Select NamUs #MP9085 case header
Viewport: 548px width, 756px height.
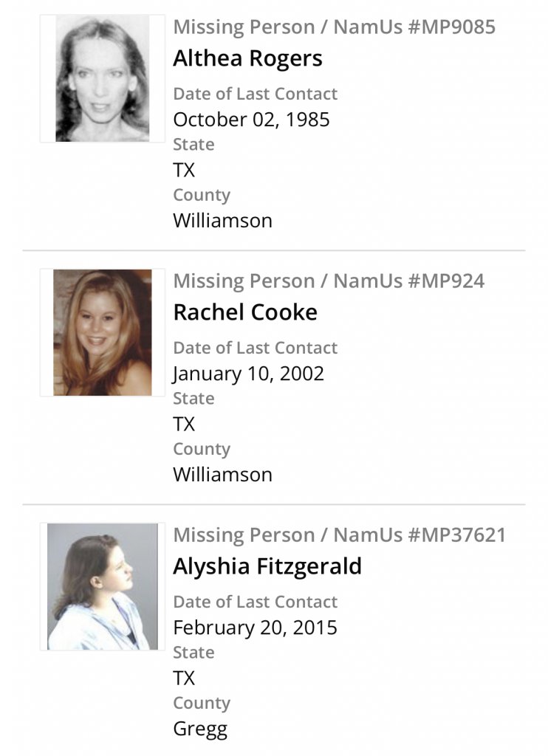pos(334,27)
